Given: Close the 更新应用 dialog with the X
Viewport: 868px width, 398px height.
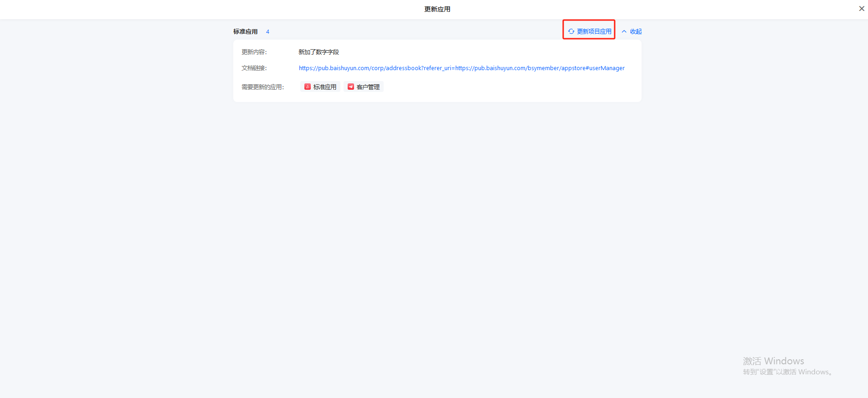Looking at the screenshot, I should 862,9.
